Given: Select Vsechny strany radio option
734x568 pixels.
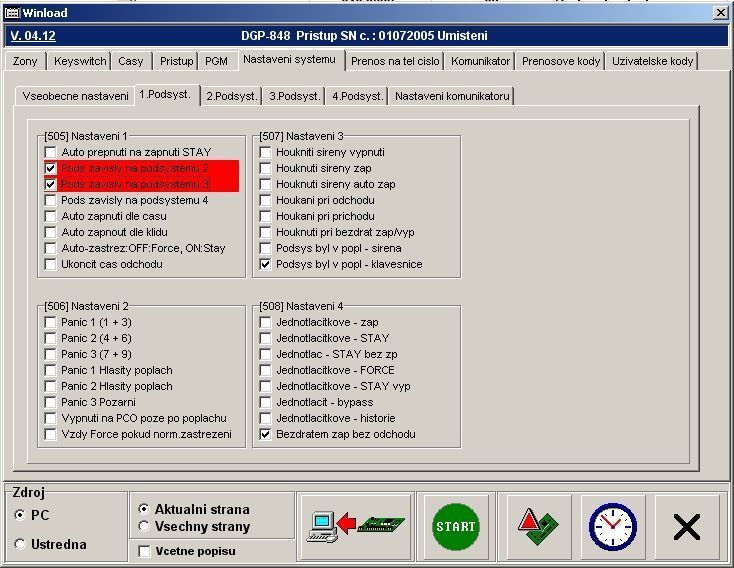Looking at the screenshot, I should [144, 526].
